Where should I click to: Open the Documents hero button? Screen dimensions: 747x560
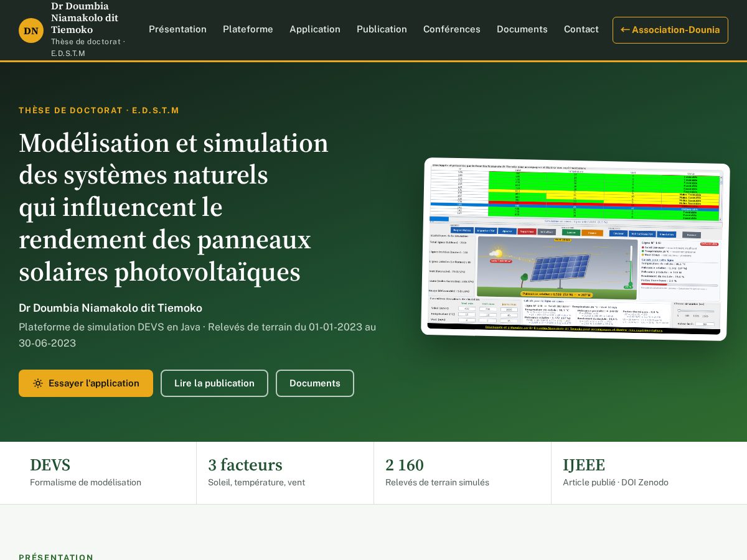pyautogui.click(x=315, y=383)
